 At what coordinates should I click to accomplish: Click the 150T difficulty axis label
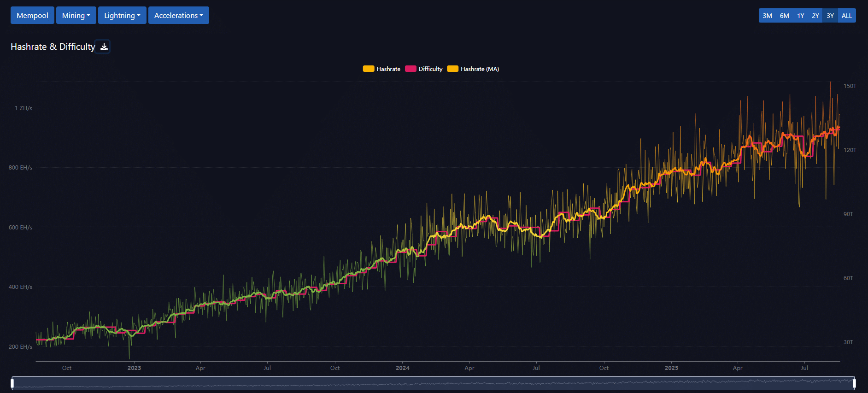click(x=850, y=86)
